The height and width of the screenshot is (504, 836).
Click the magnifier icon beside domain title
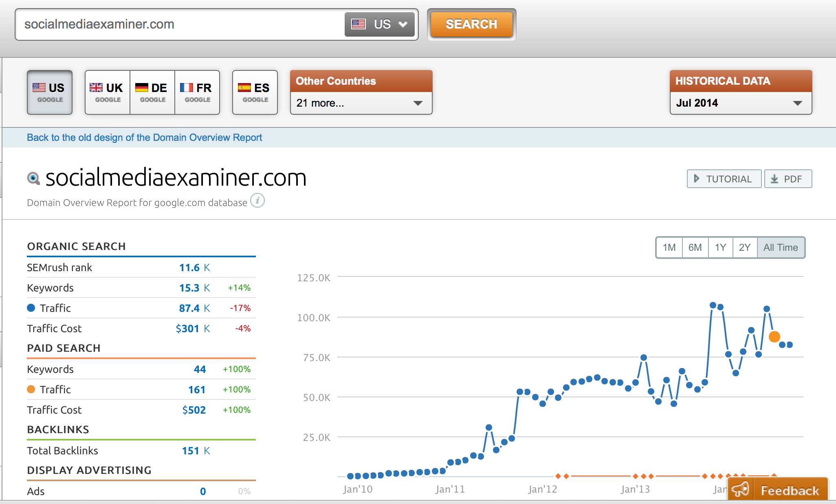(x=33, y=178)
